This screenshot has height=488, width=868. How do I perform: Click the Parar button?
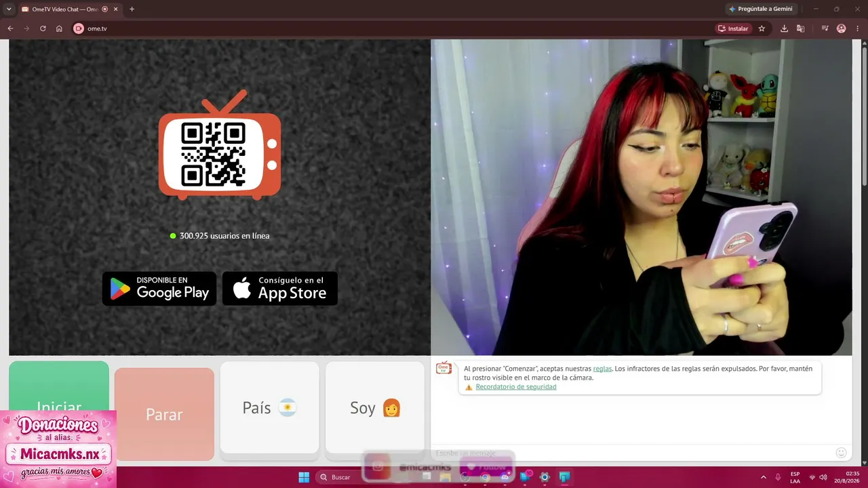(164, 414)
